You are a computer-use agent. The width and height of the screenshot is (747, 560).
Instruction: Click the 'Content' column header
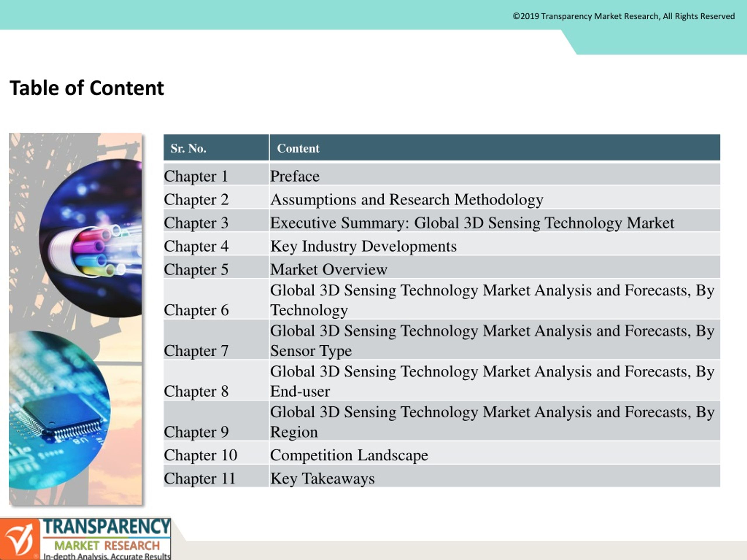[x=495, y=148]
